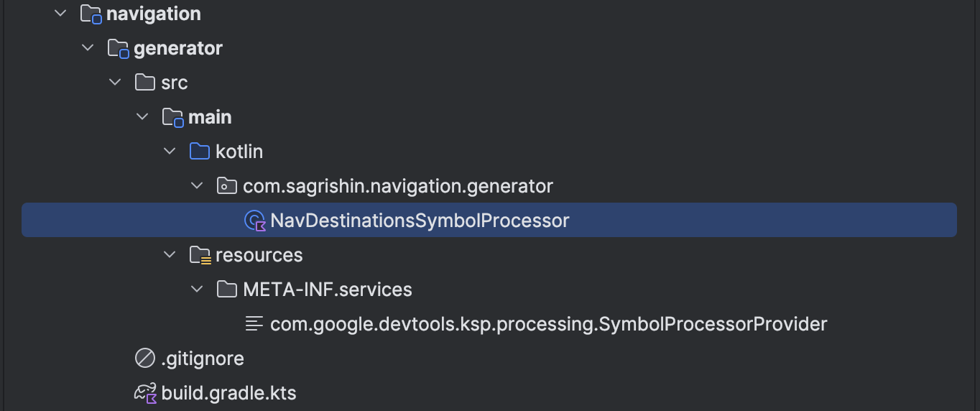Click the blue kotlin folder icon
This screenshot has width=980, height=411.
pos(200,152)
